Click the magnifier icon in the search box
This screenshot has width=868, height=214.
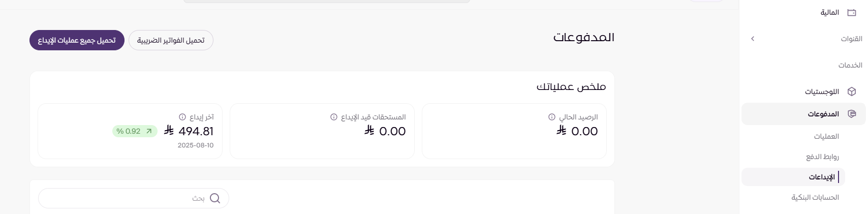215,198
